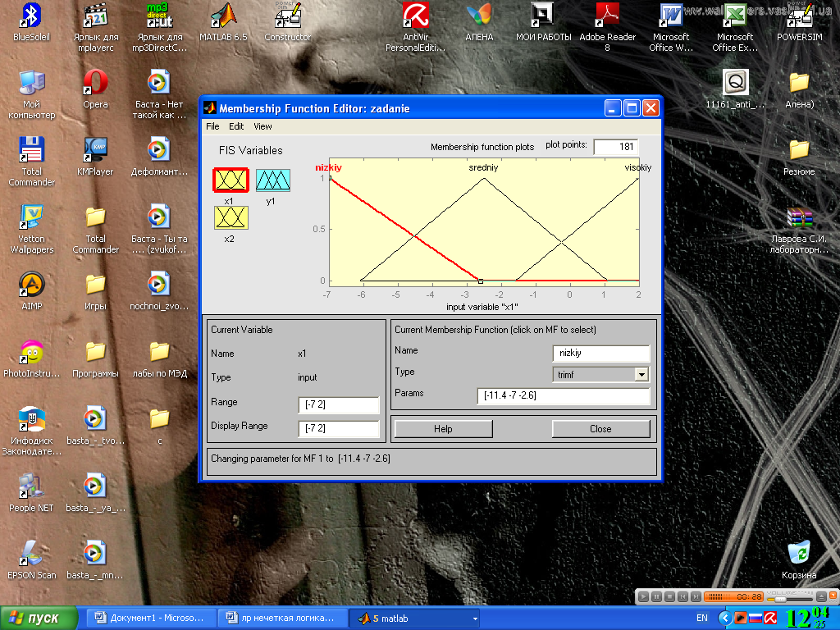The height and width of the screenshot is (630, 840).
Task: Open the AIMP desktop shortcut
Action: 31,291
